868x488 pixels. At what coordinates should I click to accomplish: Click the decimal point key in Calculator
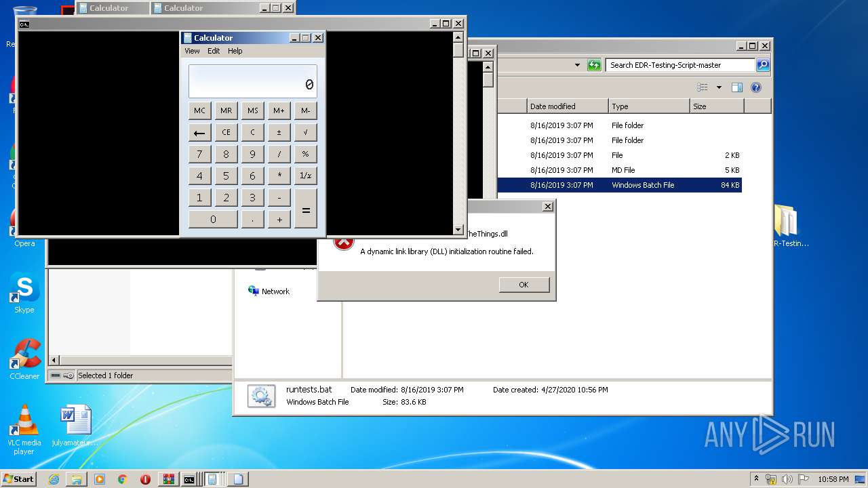click(x=252, y=219)
